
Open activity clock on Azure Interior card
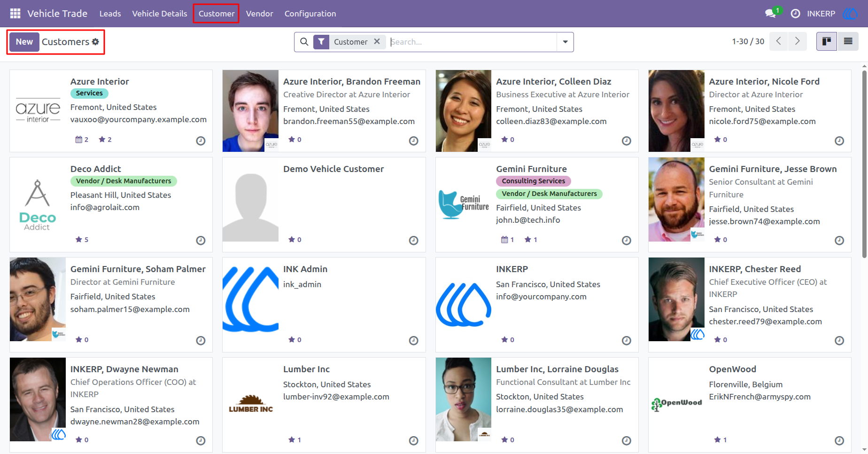click(201, 141)
